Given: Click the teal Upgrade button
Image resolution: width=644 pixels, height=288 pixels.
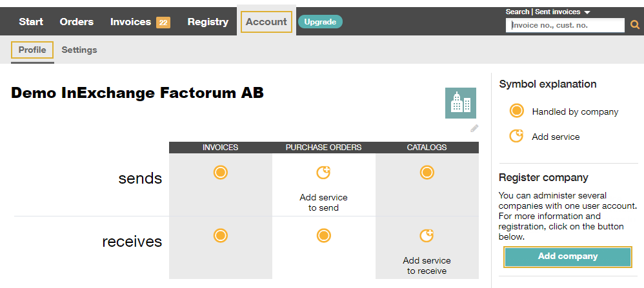Looking at the screenshot, I should pos(320,22).
